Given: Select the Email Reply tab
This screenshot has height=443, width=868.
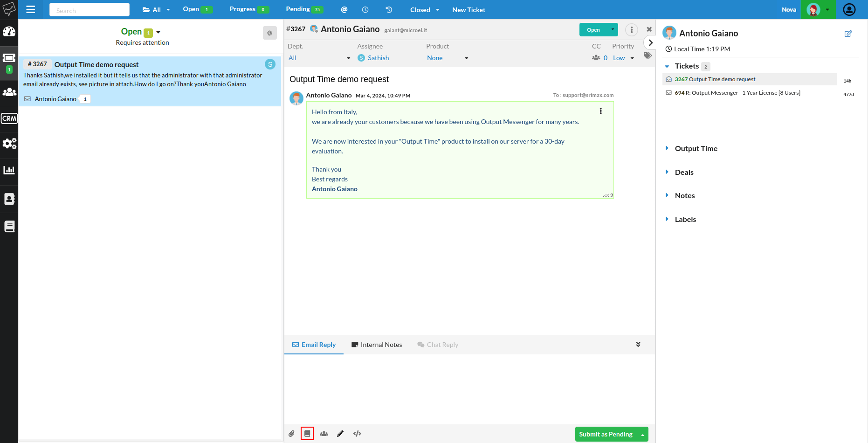Looking at the screenshot, I should [314, 345].
